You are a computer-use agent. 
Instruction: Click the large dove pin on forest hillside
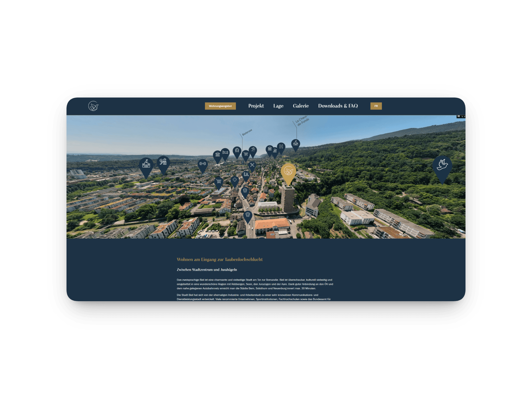[442, 165]
